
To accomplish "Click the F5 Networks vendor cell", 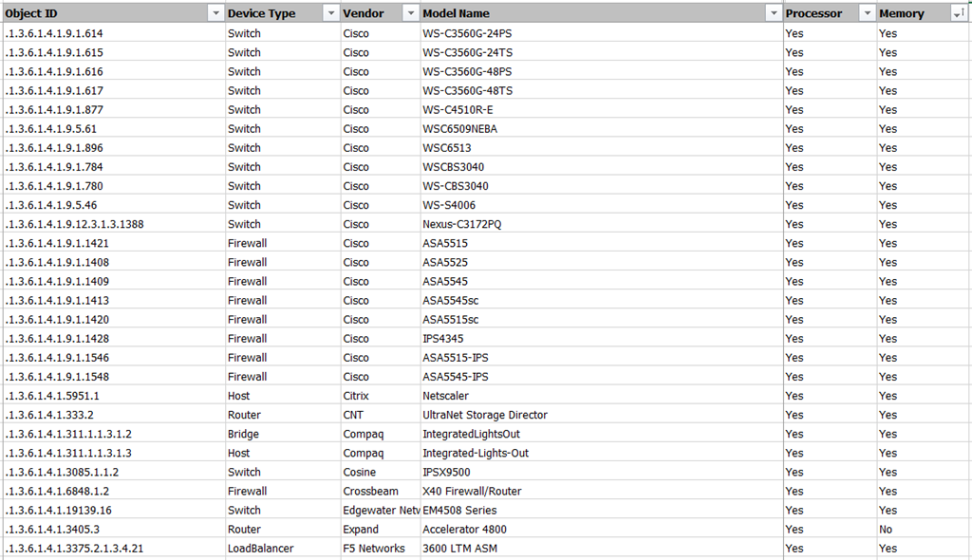I will click(x=374, y=549).
